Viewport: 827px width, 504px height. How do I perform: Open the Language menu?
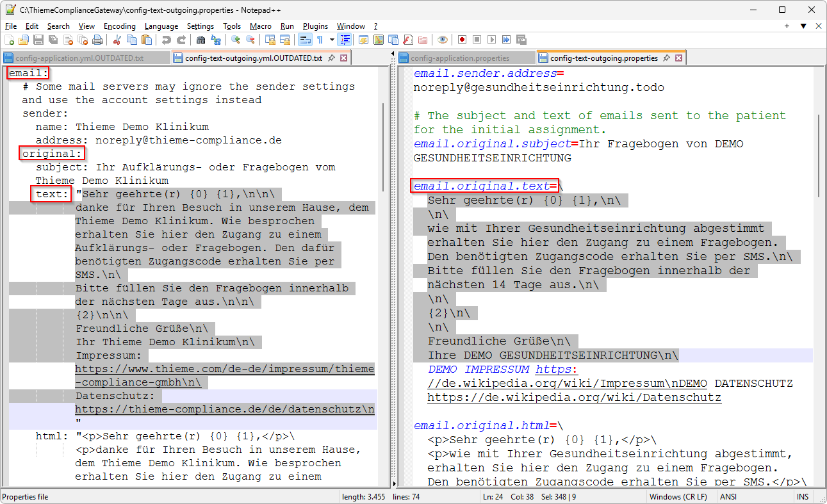(x=161, y=26)
